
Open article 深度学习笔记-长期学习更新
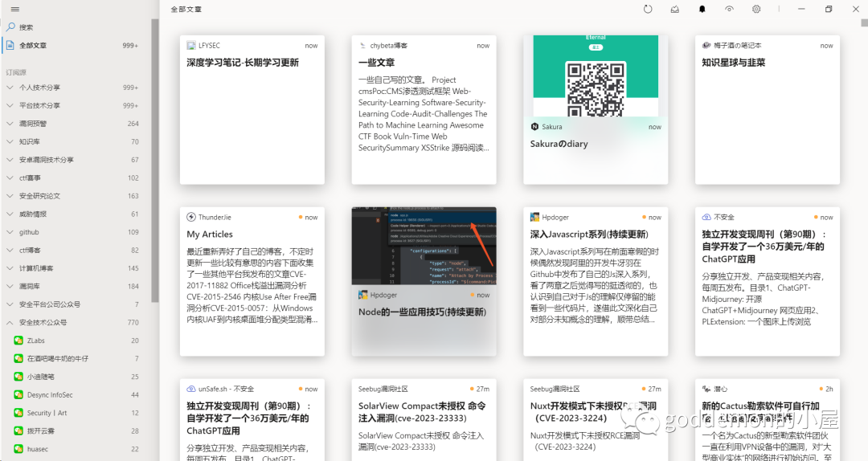[x=252, y=110]
